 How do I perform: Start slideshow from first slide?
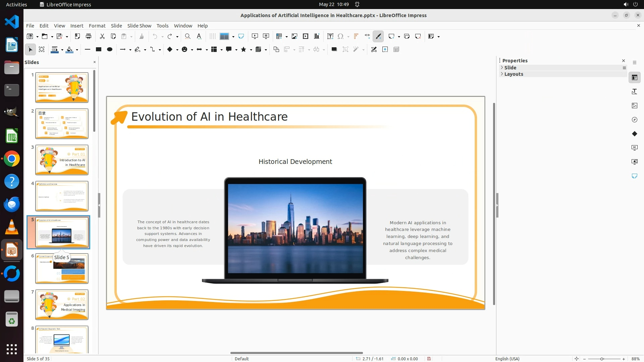255,36
